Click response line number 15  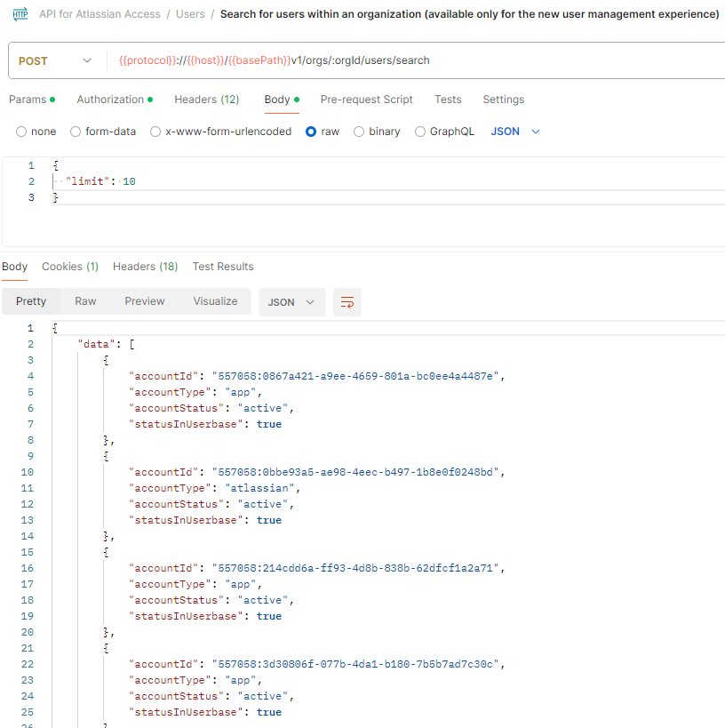(28, 553)
